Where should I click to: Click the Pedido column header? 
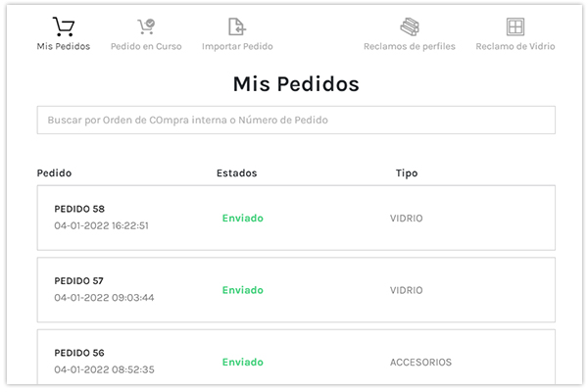coord(54,173)
